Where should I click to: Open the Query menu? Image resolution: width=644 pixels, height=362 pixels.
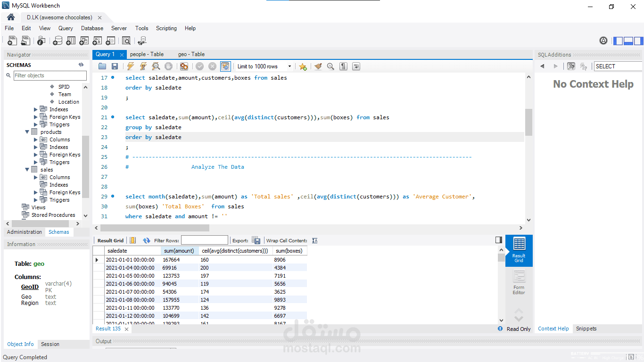point(66,28)
